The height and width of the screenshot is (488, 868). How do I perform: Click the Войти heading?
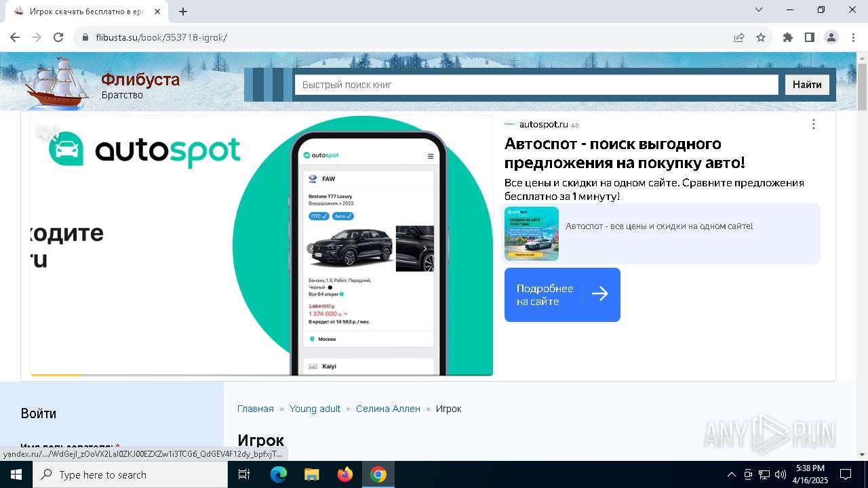point(39,413)
